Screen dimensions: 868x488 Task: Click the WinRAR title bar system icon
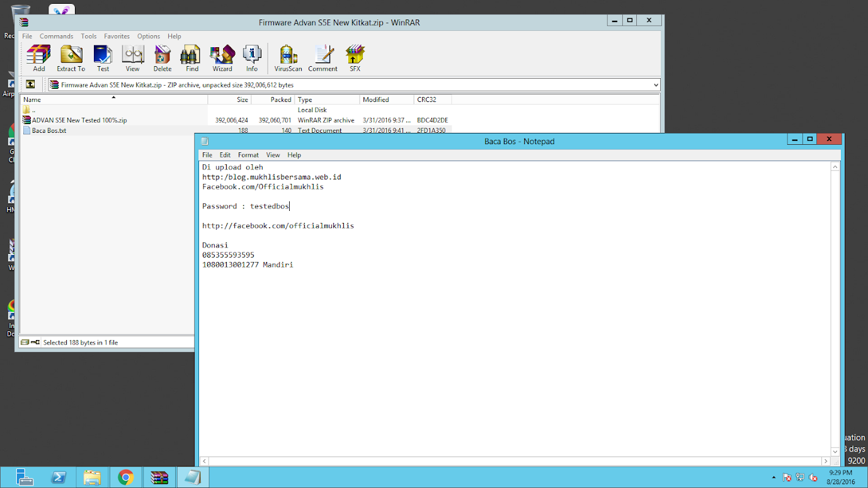pos(24,22)
